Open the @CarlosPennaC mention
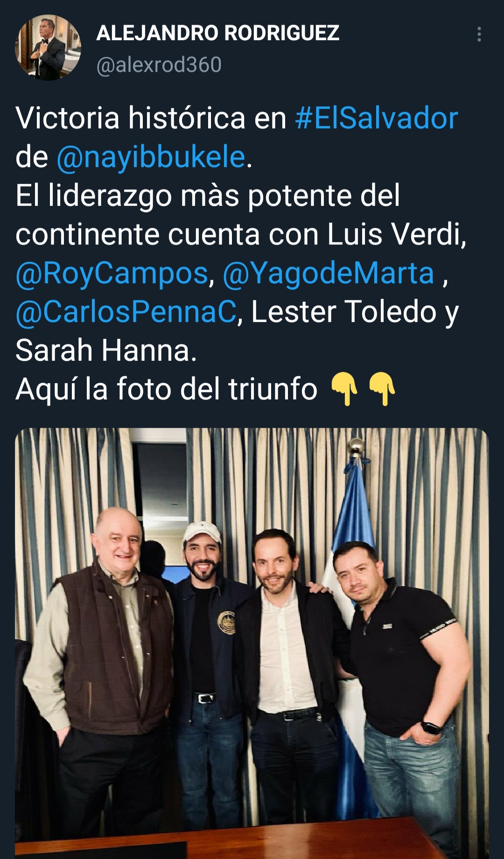Viewport: 504px width, 859px height. click(x=126, y=312)
